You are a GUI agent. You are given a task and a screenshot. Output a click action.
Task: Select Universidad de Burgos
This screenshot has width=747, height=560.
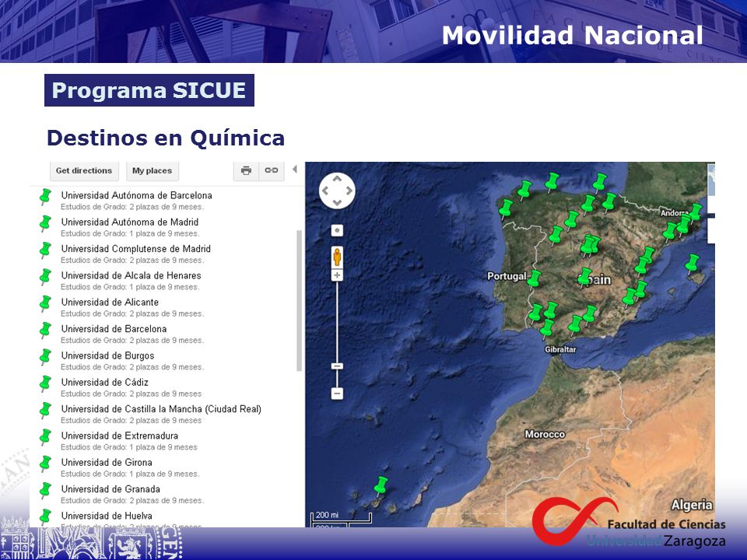pos(107,355)
